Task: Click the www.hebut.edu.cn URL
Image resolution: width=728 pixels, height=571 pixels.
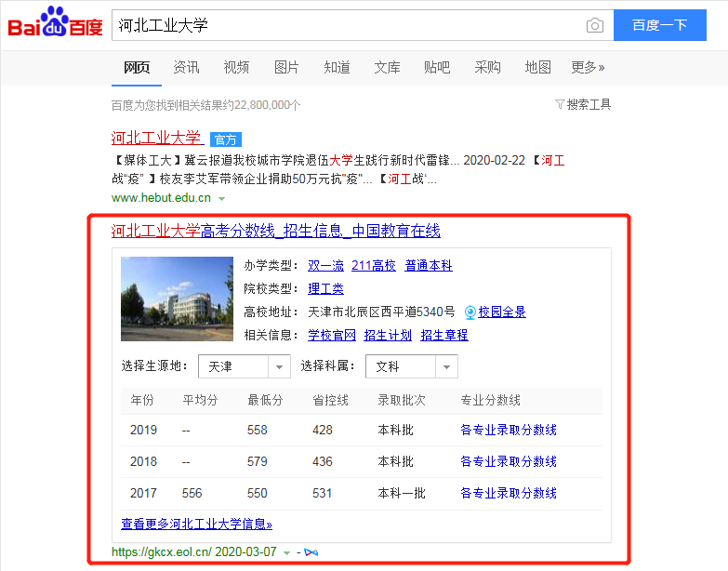Action: point(161,198)
